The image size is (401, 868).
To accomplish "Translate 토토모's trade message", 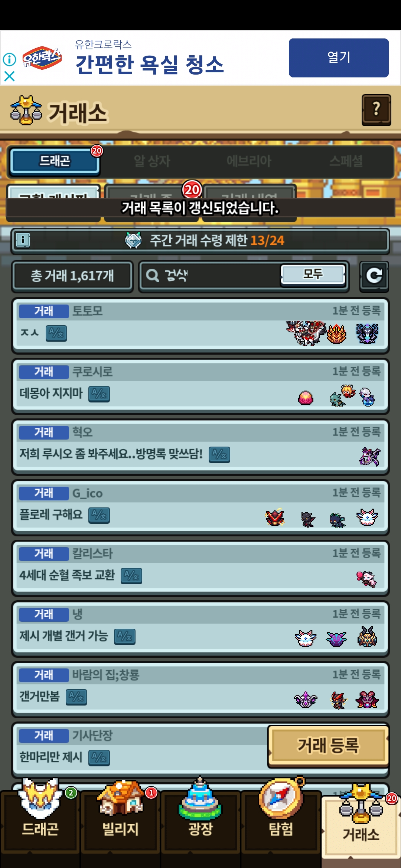I will click(56, 333).
